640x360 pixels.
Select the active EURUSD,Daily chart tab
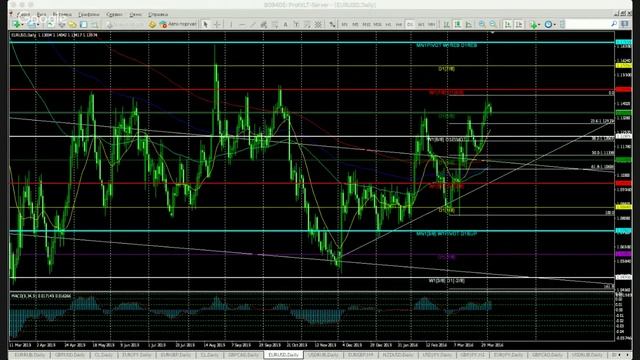pyautogui.click(x=284, y=355)
